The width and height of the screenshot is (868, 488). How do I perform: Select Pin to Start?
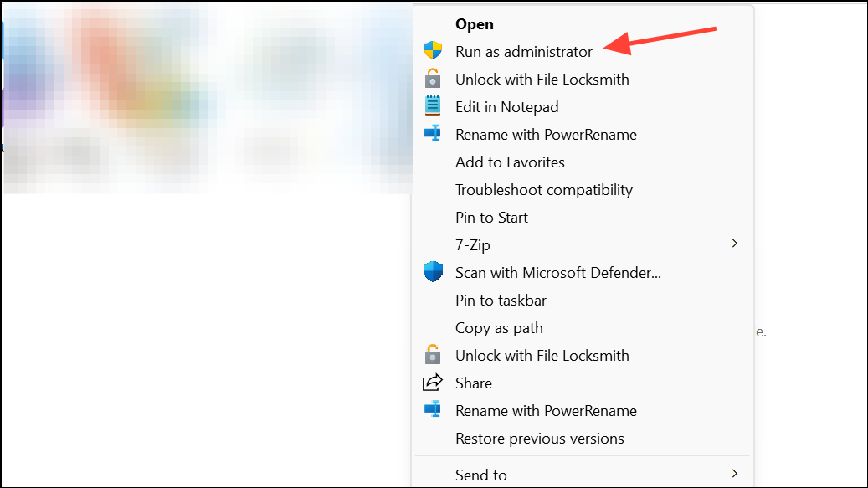tap(491, 218)
